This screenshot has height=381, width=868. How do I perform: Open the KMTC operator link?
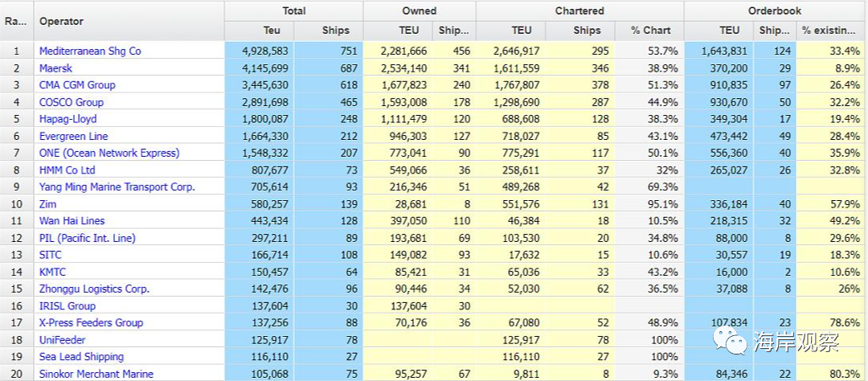(x=52, y=272)
